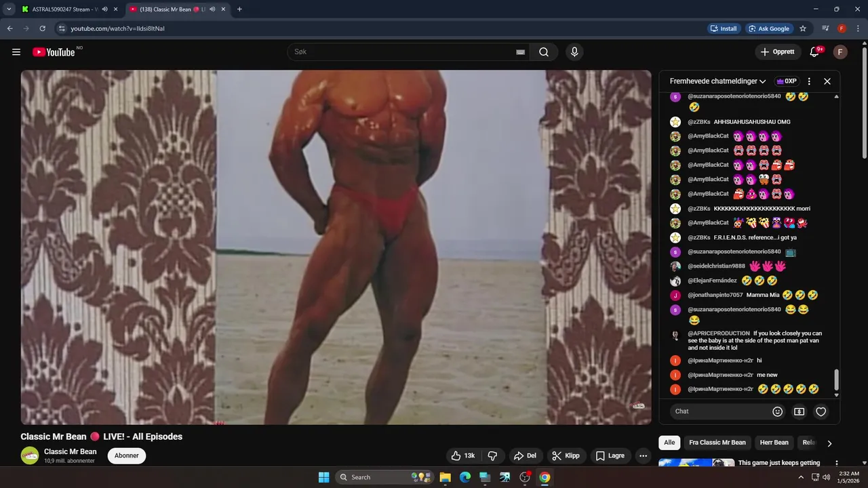This screenshot has height=488, width=868.
Task: Open the recommended video thumbnail below chips
Action: [x=696, y=463]
